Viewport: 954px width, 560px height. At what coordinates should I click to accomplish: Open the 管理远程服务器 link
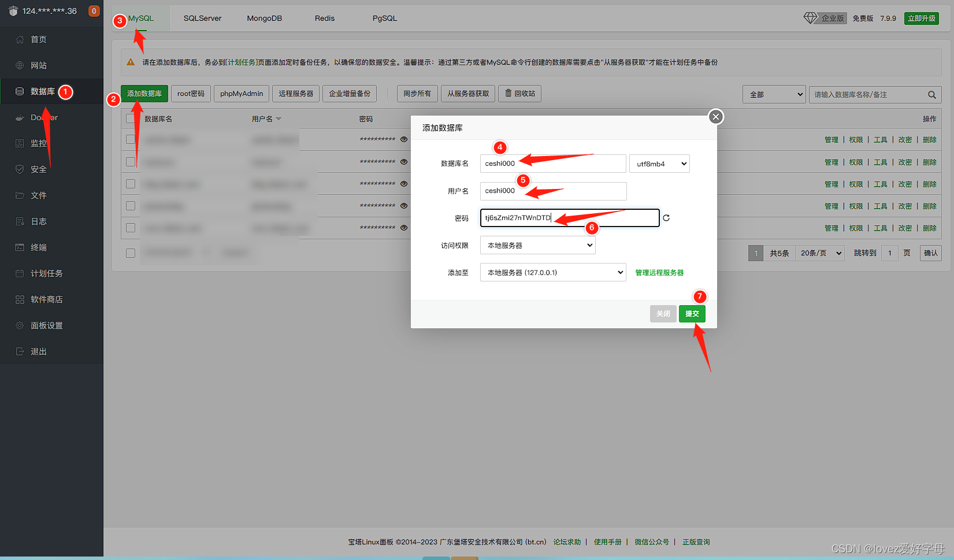click(x=659, y=273)
